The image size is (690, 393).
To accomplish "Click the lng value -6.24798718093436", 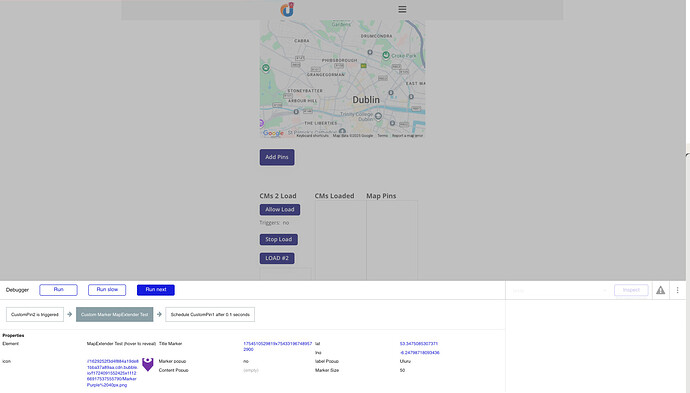I will (420, 353).
